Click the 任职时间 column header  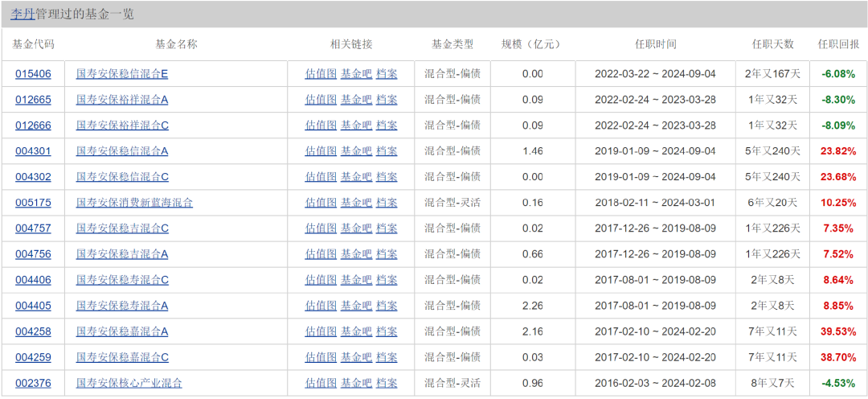pyautogui.click(x=656, y=44)
